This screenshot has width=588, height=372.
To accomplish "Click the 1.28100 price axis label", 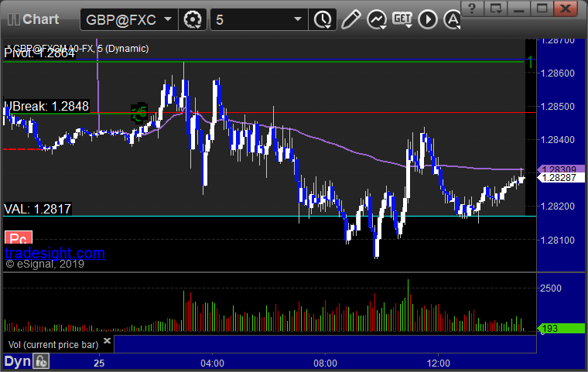I will 558,240.
